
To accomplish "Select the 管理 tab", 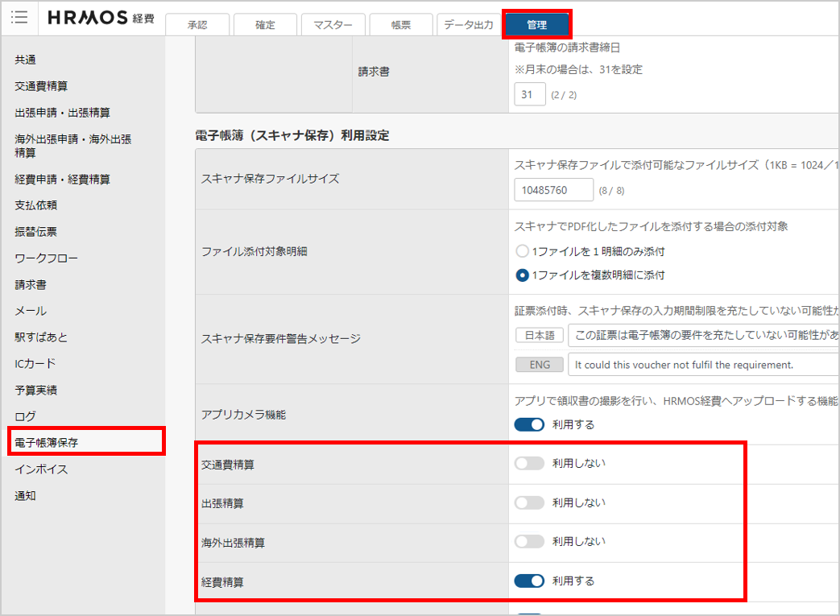I will pos(537,25).
